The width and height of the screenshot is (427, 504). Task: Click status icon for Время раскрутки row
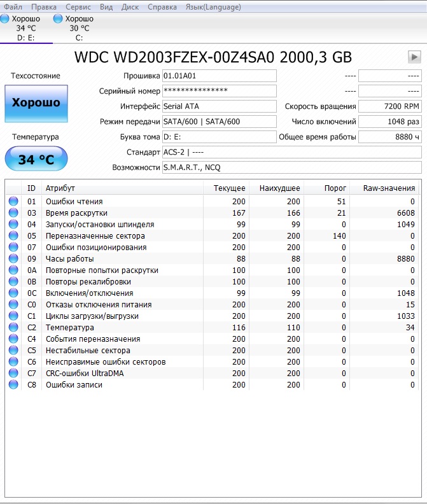(13, 213)
